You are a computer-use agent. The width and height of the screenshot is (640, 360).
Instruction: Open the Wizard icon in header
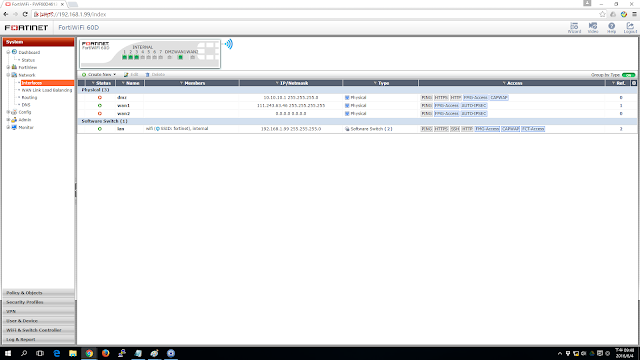click(574, 27)
